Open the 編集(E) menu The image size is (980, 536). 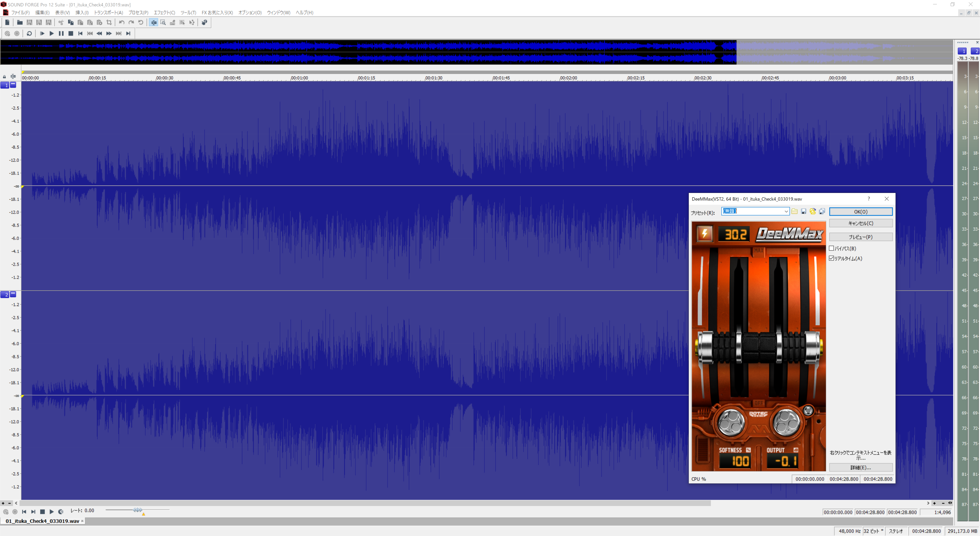tap(42, 13)
